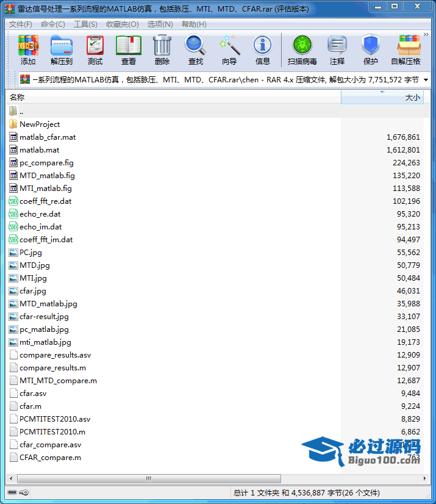The width and height of the screenshot is (436, 504).
Task: Click the horizontal scrollbar right arrow
Action: [x=425, y=478]
